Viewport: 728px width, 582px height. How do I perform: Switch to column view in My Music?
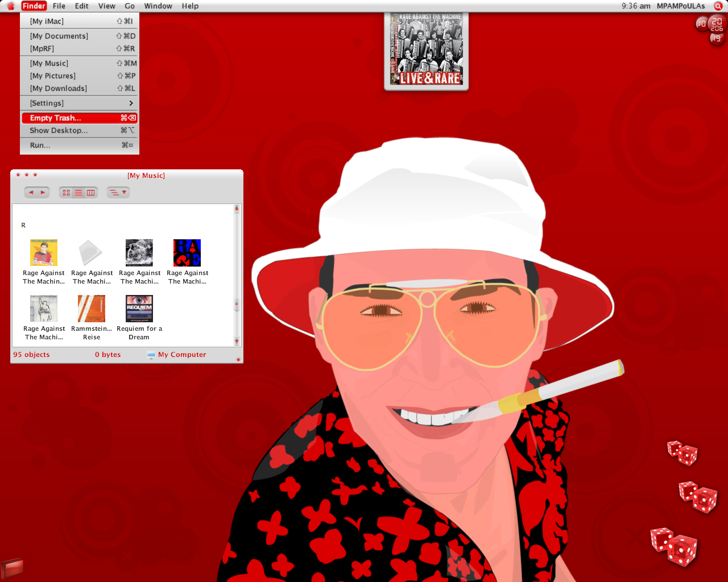pos(91,193)
